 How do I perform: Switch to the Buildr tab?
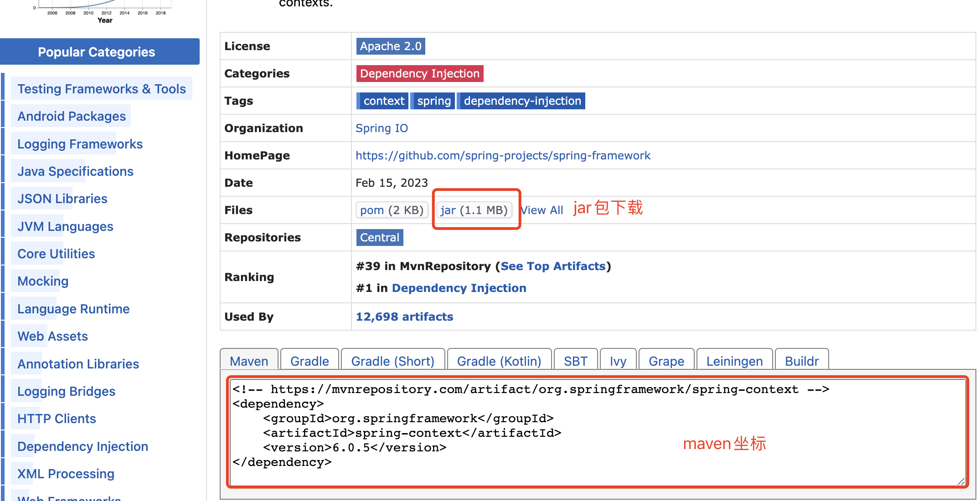pos(802,360)
